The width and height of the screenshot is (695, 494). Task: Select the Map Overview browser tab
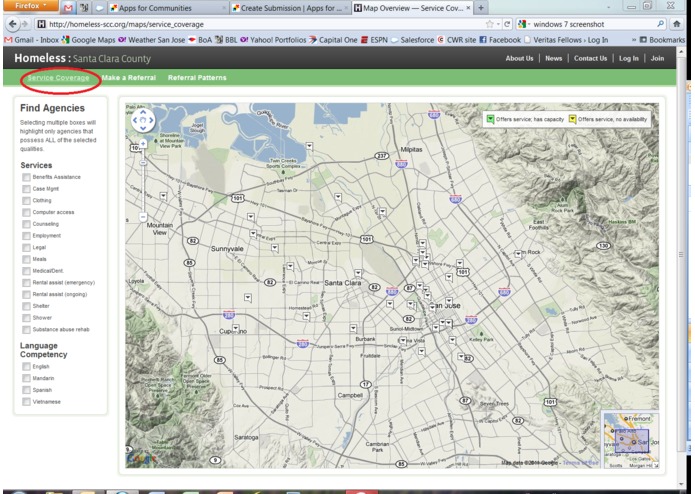413,8
